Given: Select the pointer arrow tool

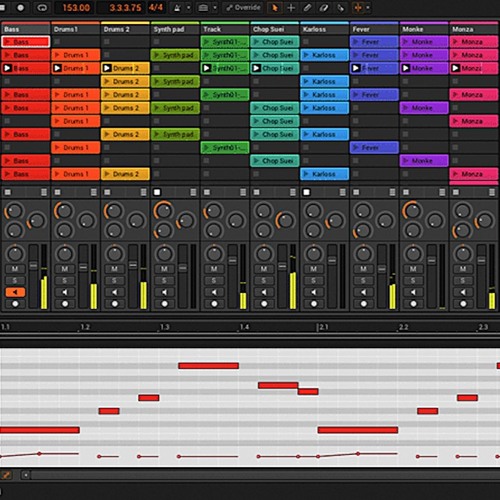Looking at the screenshot, I should point(275,7).
